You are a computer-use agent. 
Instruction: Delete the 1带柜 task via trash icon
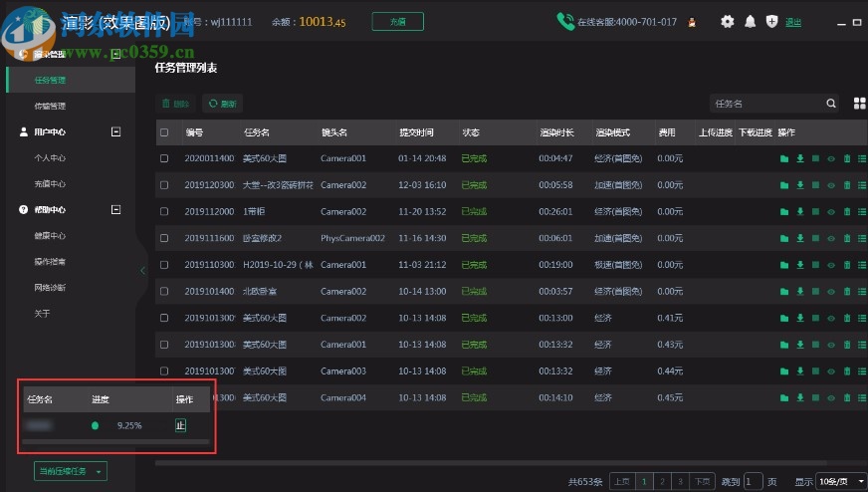coord(847,212)
